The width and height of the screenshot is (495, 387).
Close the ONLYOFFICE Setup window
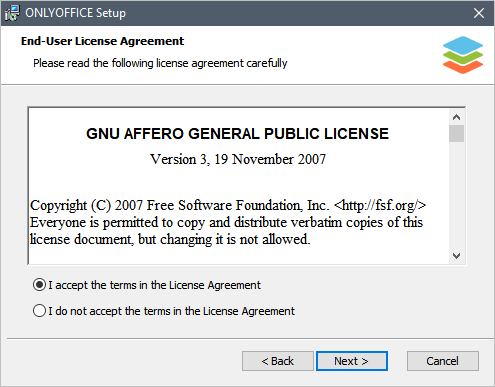point(479,13)
